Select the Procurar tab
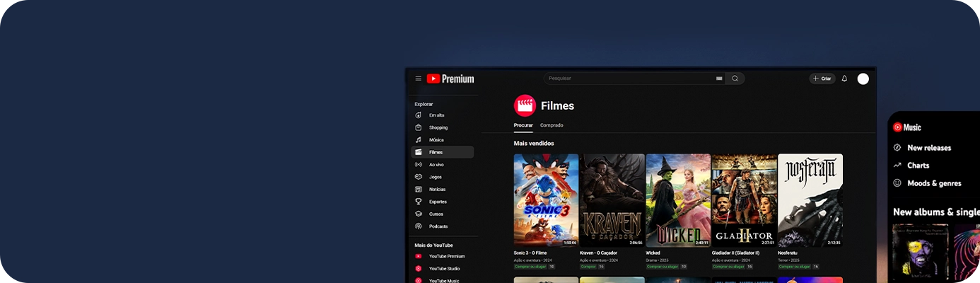 523,125
